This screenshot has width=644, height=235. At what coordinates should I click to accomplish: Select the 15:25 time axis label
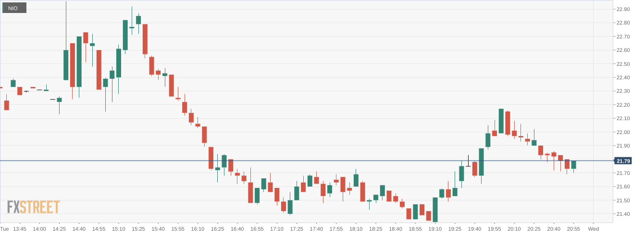click(138, 229)
